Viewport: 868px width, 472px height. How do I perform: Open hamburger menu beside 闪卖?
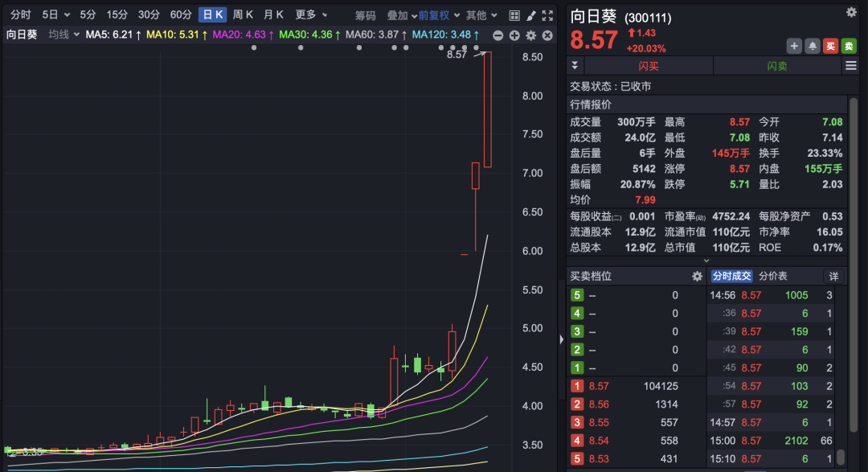[x=850, y=66]
